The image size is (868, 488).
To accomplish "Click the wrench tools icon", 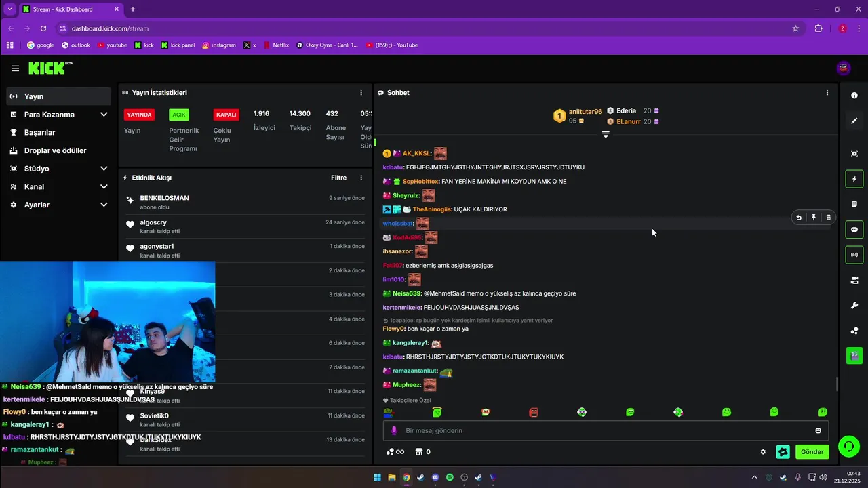I will point(854,306).
